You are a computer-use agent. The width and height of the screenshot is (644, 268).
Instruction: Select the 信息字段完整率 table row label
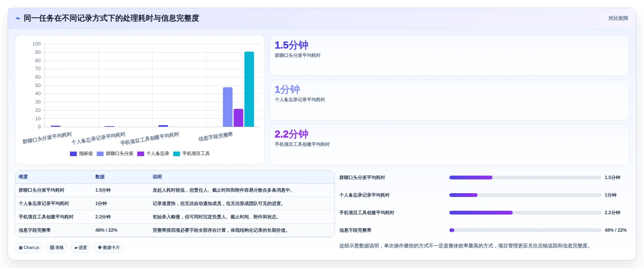click(35, 230)
